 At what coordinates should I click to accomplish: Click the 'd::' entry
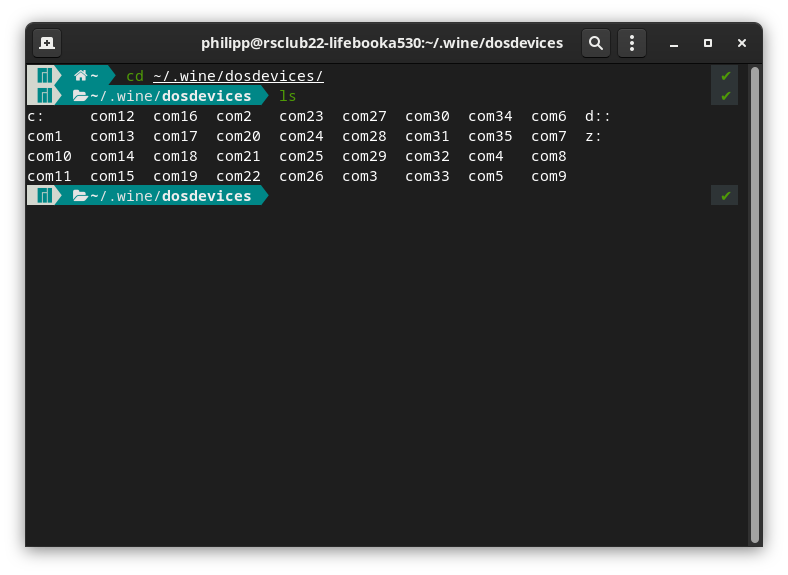tap(598, 117)
